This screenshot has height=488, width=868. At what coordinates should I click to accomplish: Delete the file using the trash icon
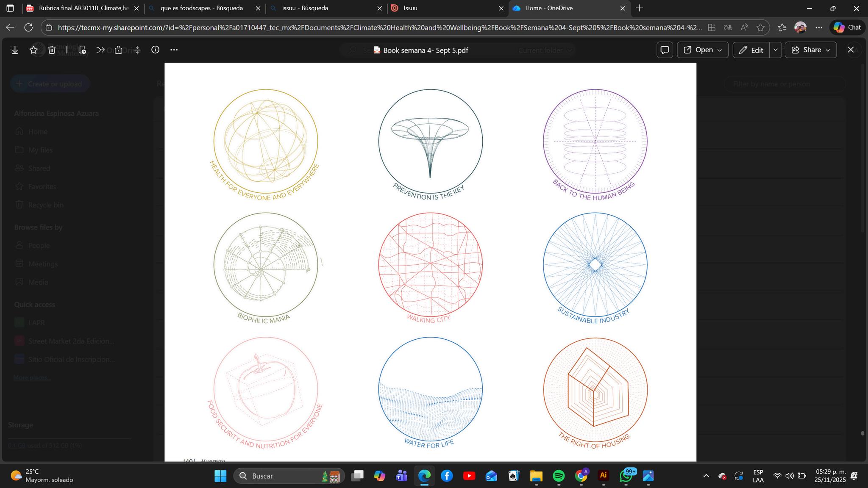[52, 50]
